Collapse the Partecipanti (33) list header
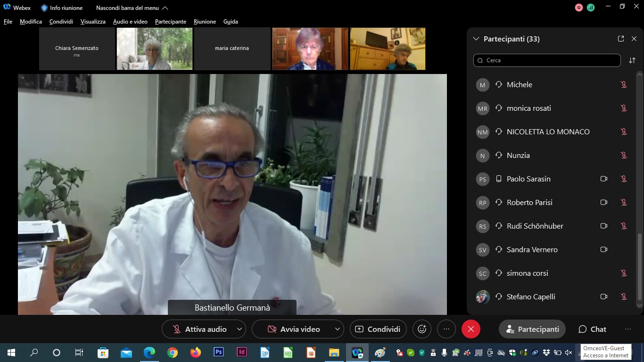644x362 pixels. tap(476, 39)
